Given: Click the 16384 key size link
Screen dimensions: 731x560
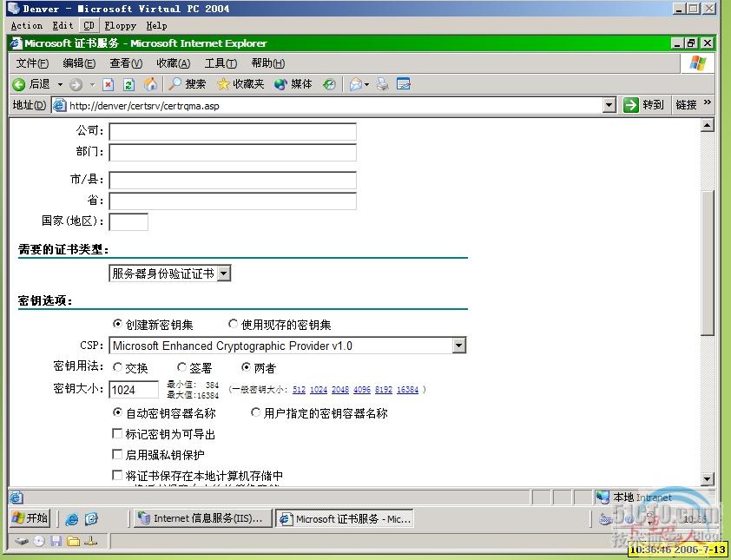Looking at the screenshot, I should point(407,389).
